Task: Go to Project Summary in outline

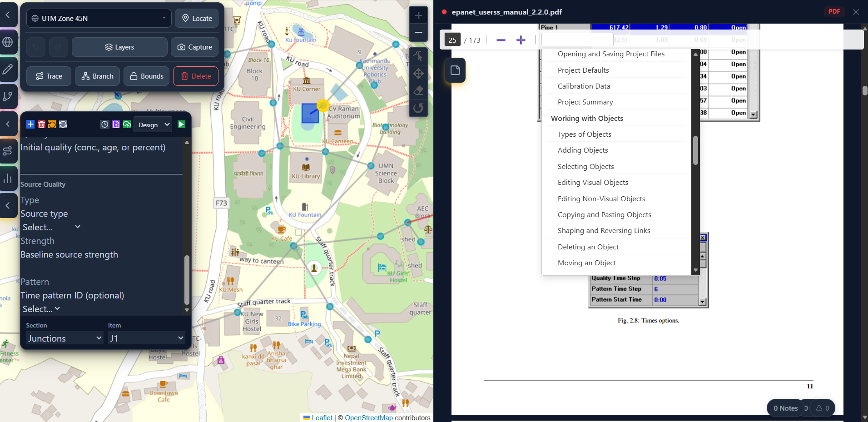Action: click(585, 102)
